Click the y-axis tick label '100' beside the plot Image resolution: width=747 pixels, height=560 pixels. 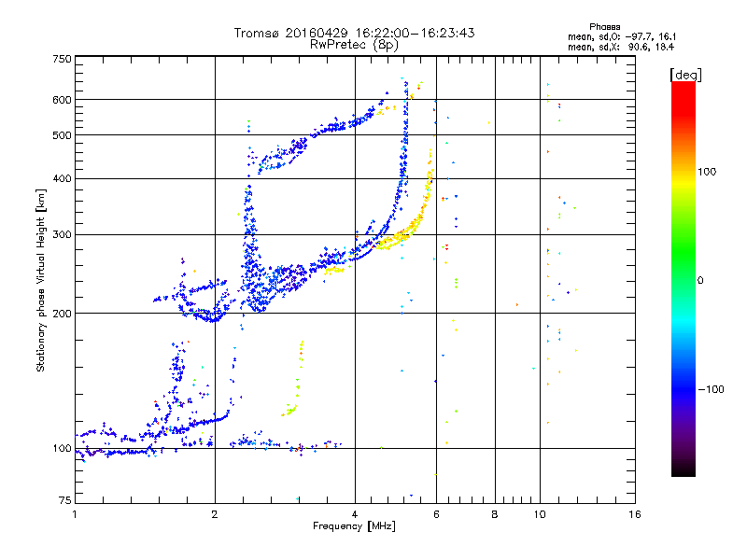click(62, 448)
